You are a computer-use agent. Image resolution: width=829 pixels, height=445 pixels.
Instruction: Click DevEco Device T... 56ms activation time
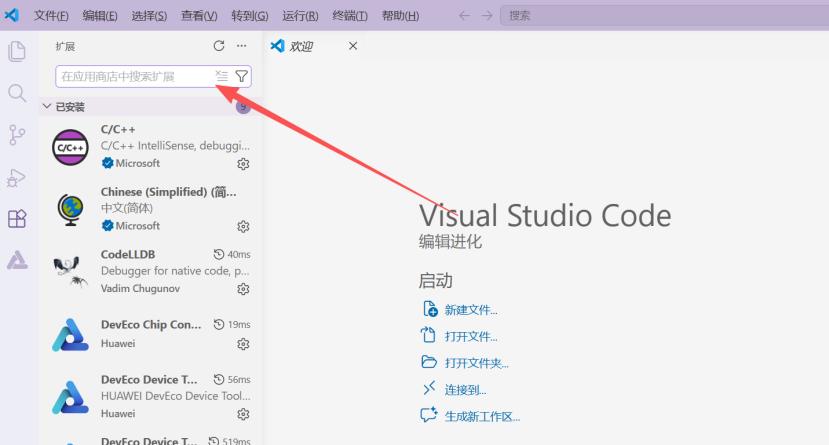click(x=232, y=379)
